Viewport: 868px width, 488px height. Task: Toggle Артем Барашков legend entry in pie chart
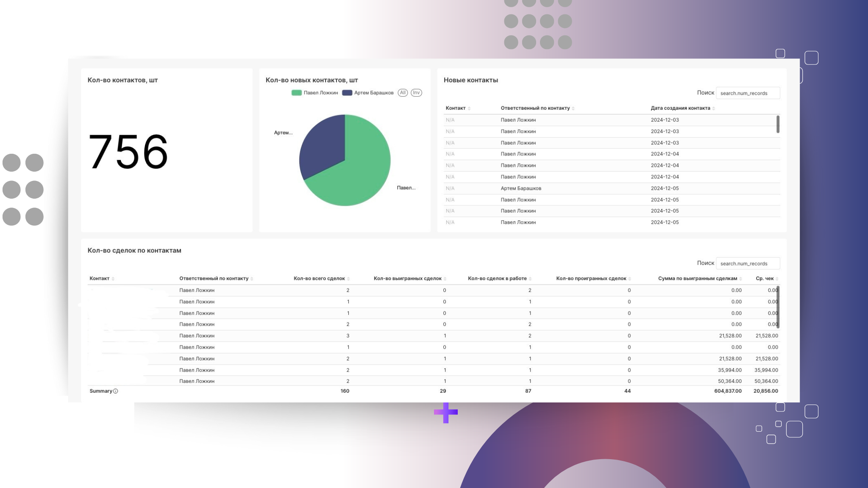(x=368, y=93)
